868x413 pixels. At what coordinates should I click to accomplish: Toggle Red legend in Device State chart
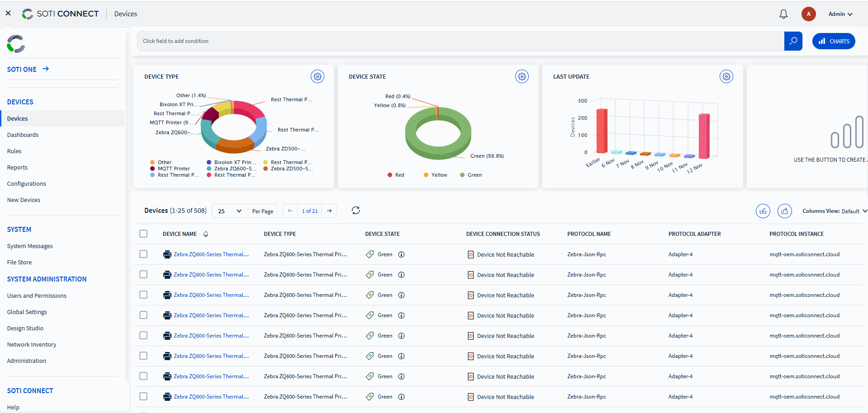click(x=396, y=175)
